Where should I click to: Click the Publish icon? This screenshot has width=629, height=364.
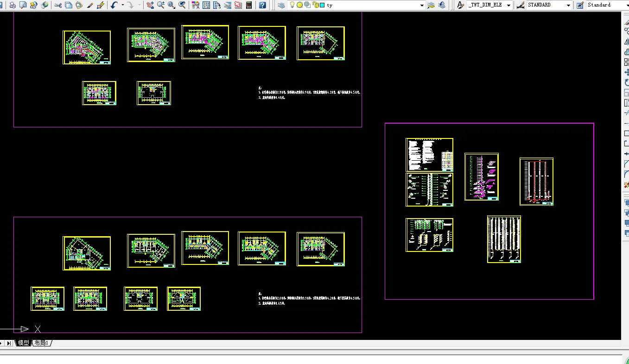click(x=34, y=5)
